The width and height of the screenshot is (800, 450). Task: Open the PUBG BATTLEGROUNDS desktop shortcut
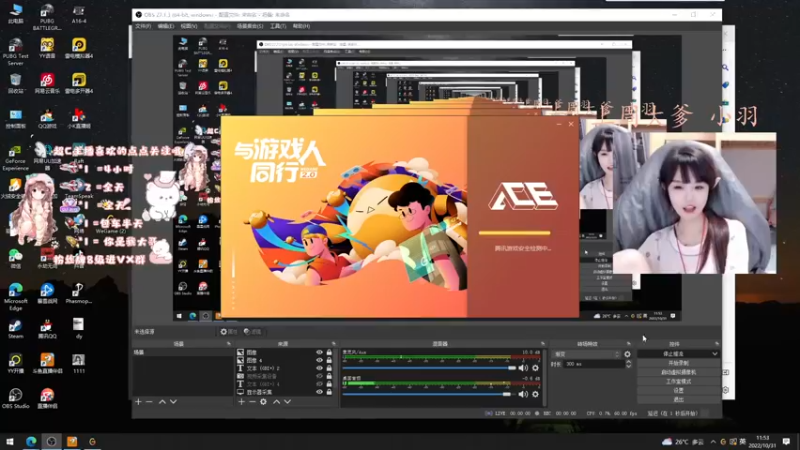pos(47,16)
